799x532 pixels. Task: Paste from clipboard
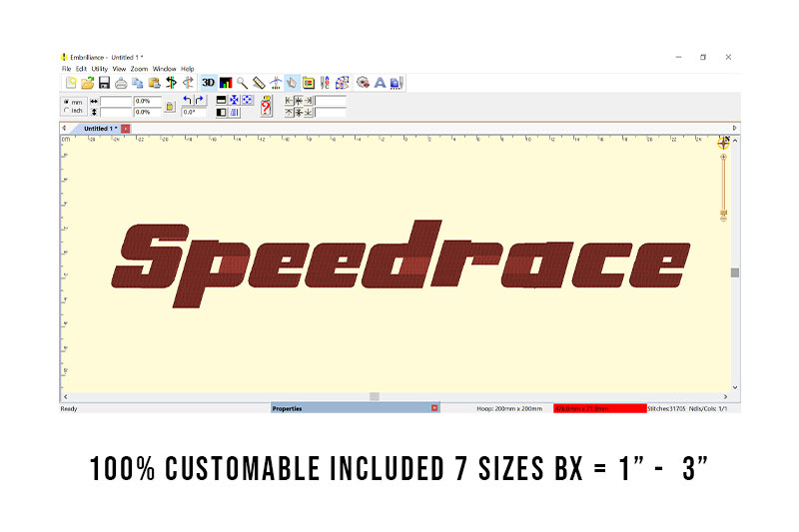click(x=155, y=83)
